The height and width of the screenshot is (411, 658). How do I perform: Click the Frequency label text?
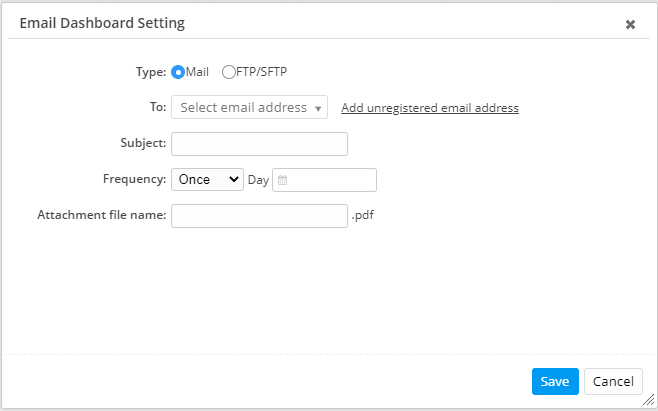[134, 180]
